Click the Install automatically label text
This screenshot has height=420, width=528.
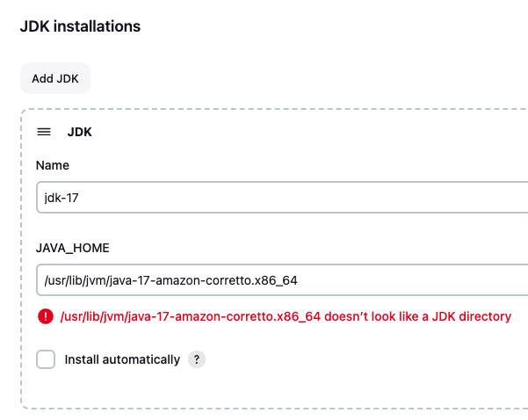(122, 359)
